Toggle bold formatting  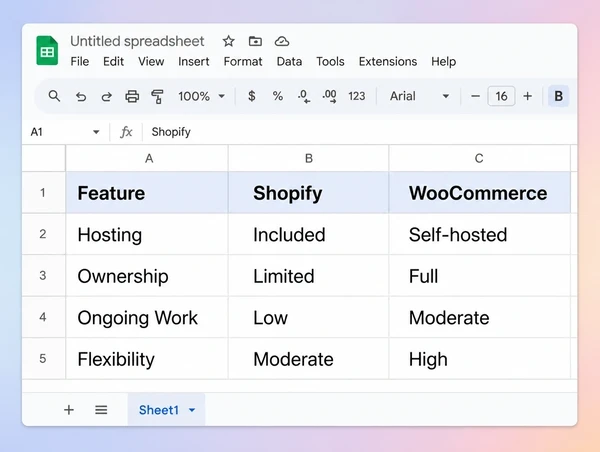click(559, 96)
